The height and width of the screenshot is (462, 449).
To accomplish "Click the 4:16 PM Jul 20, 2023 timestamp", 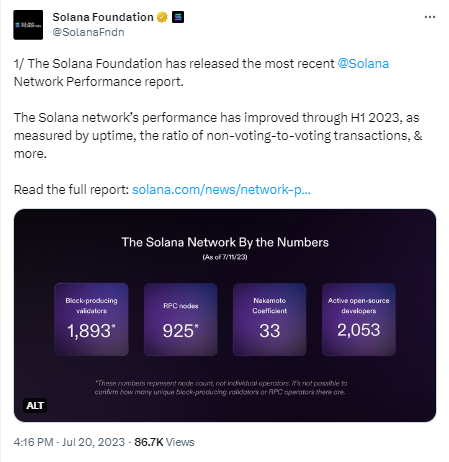I will tap(69, 442).
